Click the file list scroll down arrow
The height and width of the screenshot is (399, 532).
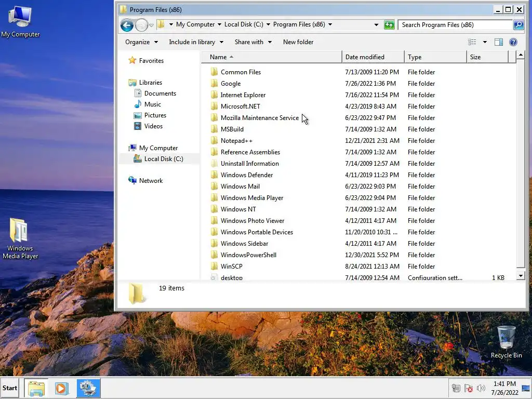pos(521,276)
